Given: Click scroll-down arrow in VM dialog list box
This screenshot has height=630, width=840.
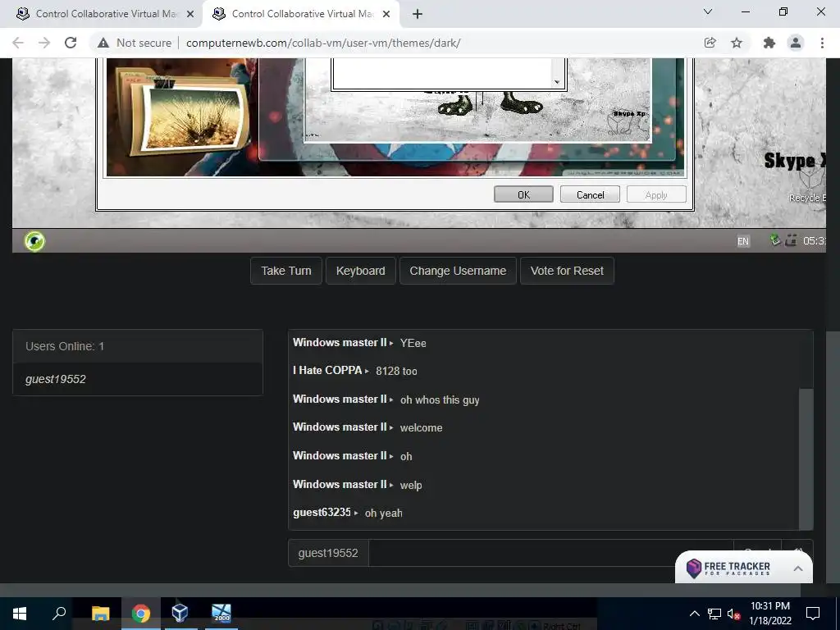Looking at the screenshot, I should coord(557,82).
